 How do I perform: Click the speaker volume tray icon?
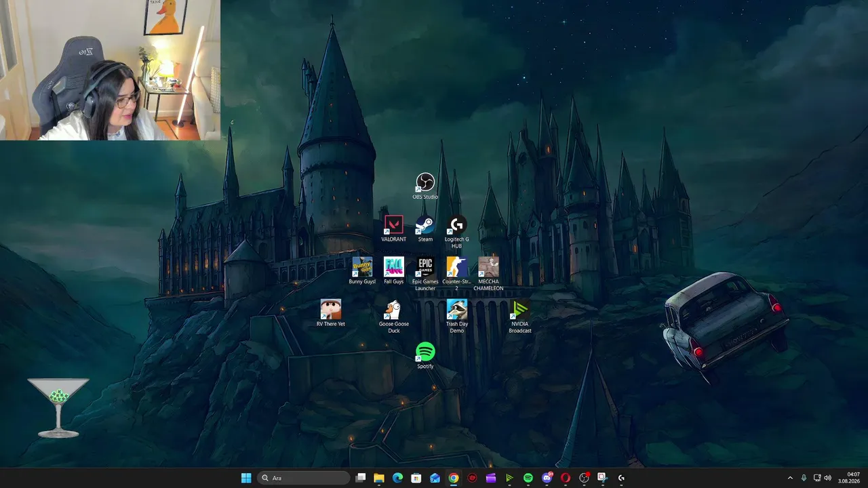click(x=827, y=478)
